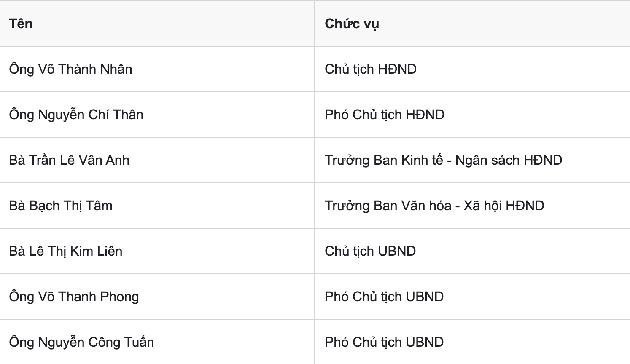
Task: Select the name Ông Nguyễn Công Tuấn
Action: 81,342
